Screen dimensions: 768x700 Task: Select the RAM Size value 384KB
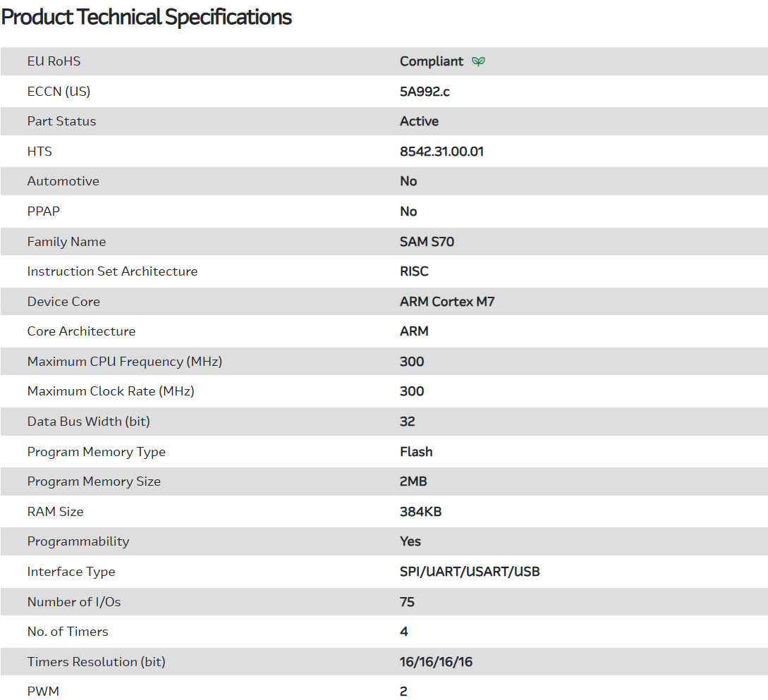tap(420, 512)
